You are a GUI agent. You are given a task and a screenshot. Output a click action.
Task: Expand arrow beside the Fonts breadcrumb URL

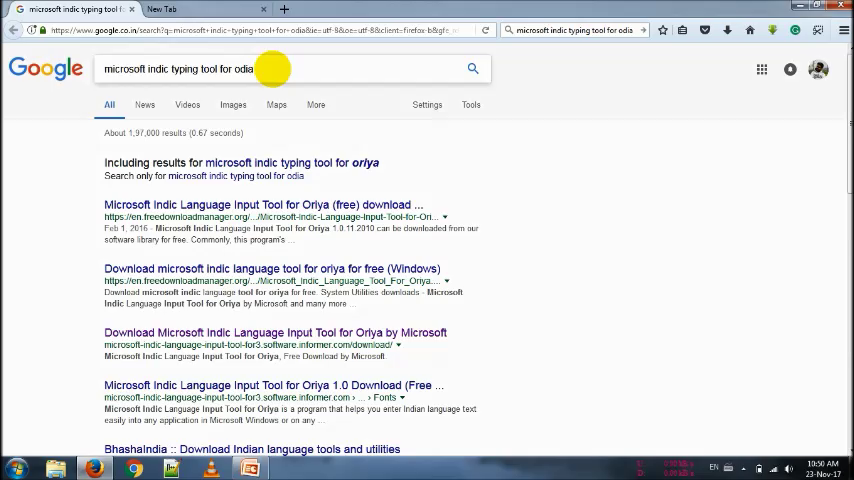pyautogui.click(x=402, y=398)
